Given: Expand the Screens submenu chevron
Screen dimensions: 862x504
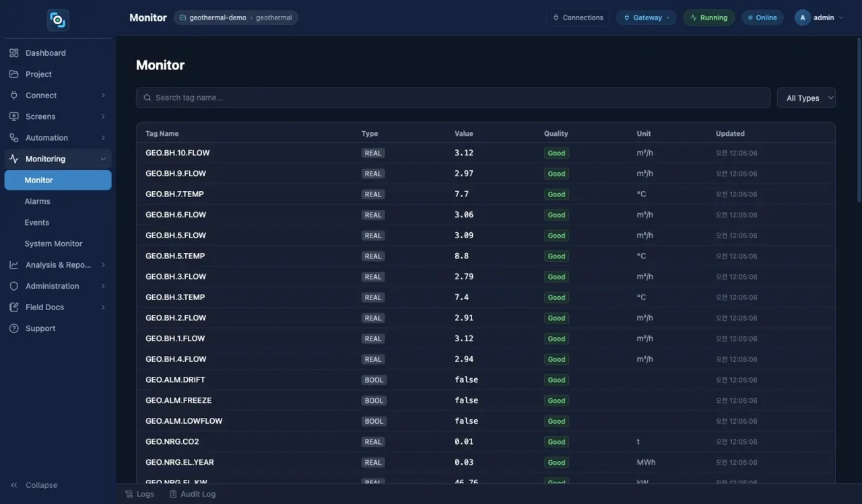Looking at the screenshot, I should [x=103, y=116].
